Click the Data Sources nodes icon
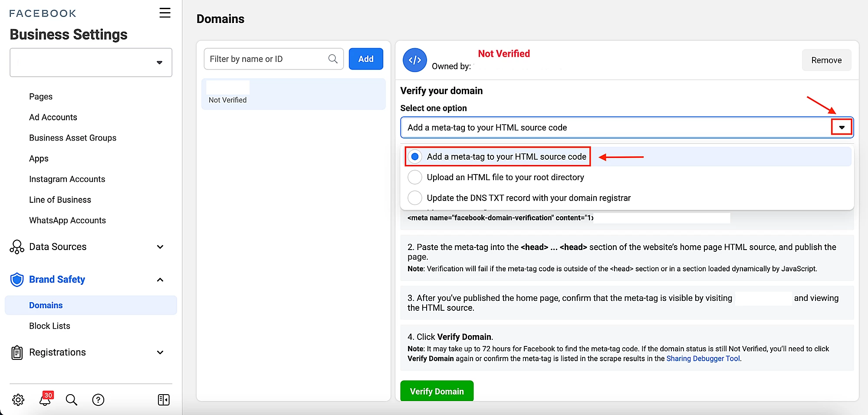Image resolution: width=868 pixels, height=415 pixels. (x=17, y=247)
